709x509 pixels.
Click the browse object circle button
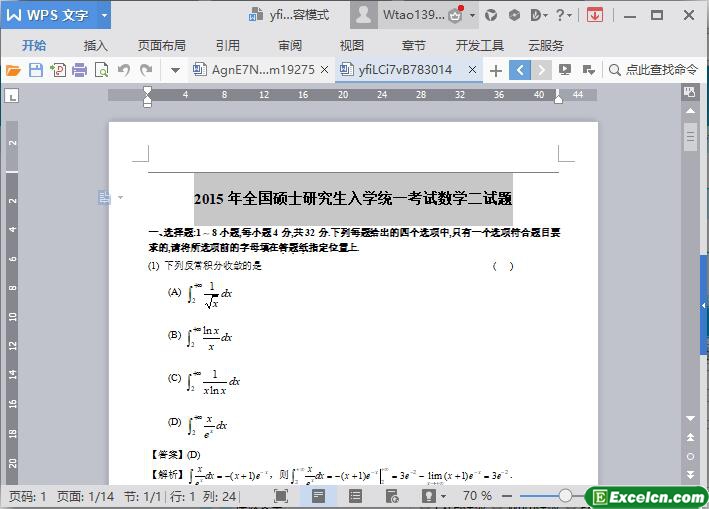[x=690, y=456]
